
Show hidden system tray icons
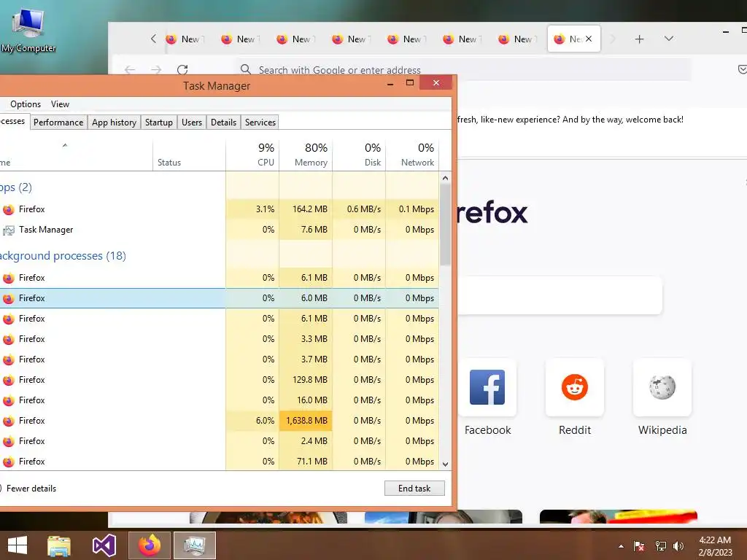[621, 545]
